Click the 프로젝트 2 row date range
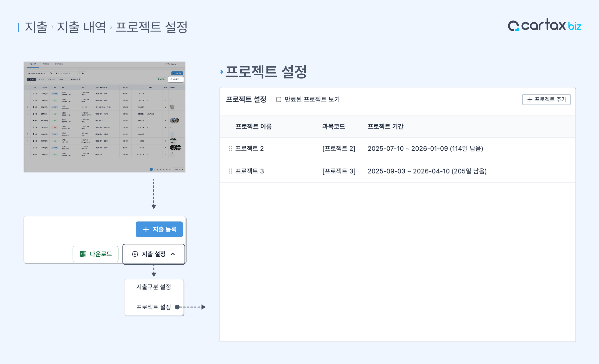The height and width of the screenshot is (364, 599). (425, 148)
